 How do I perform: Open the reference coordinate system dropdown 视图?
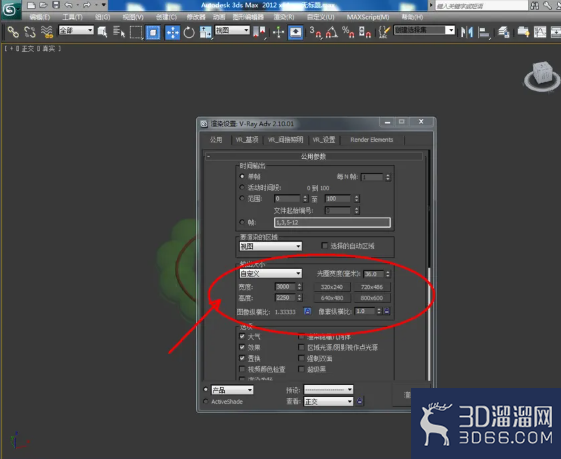pos(232,30)
